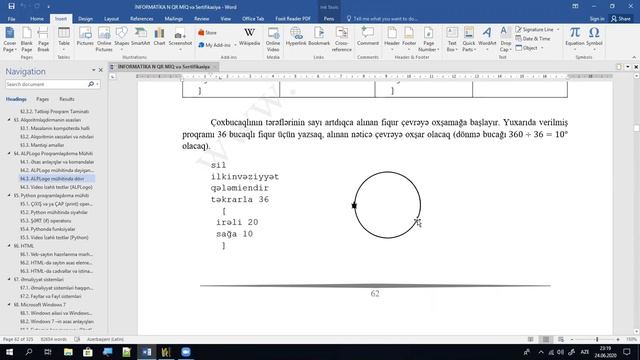Open the Windows notification center
The height and width of the screenshot is (360, 640).
coord(627,352)
